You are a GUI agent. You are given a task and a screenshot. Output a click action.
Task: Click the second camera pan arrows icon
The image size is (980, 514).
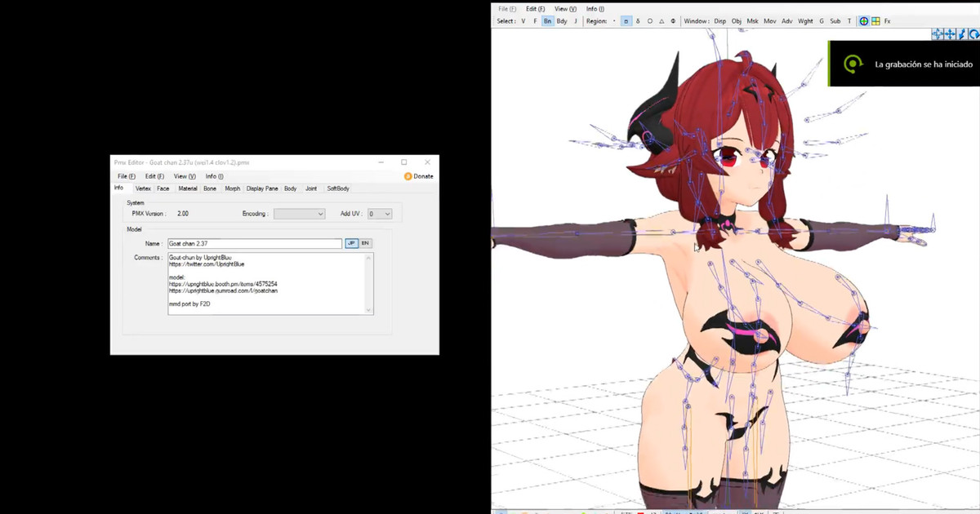950,34
